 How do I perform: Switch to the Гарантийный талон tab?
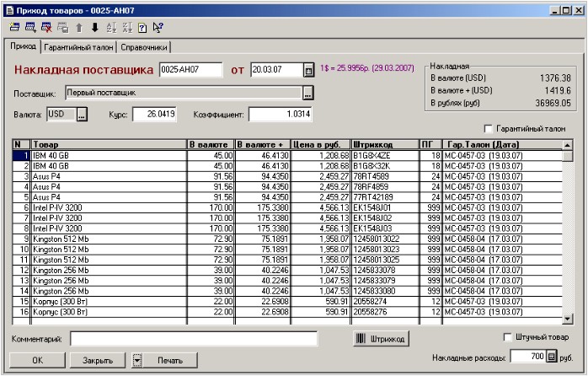click(78, 47)
